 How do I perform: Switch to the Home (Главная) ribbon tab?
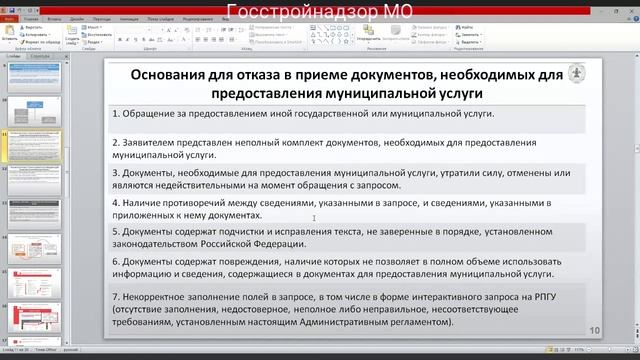pos(31,19)
